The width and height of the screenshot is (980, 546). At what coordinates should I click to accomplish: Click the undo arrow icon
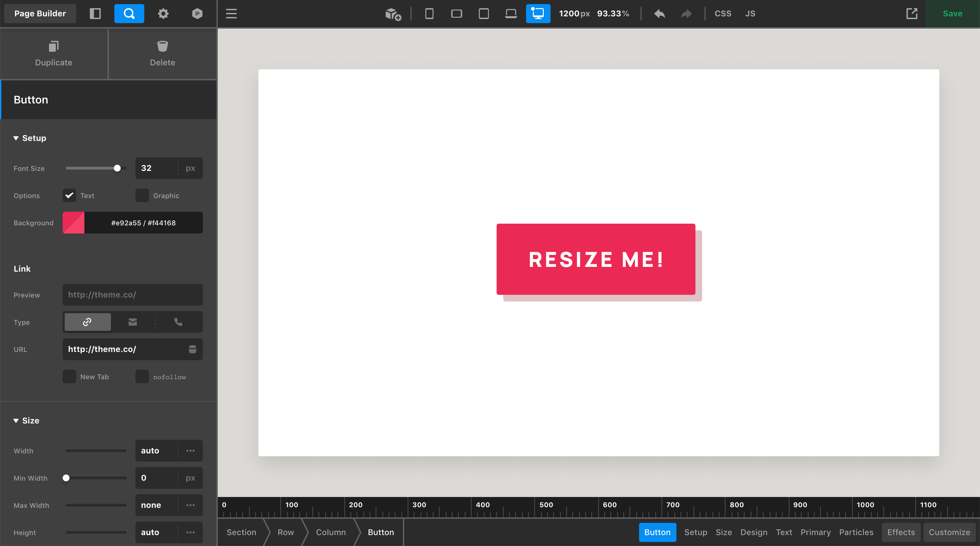(x=659, y=14)
